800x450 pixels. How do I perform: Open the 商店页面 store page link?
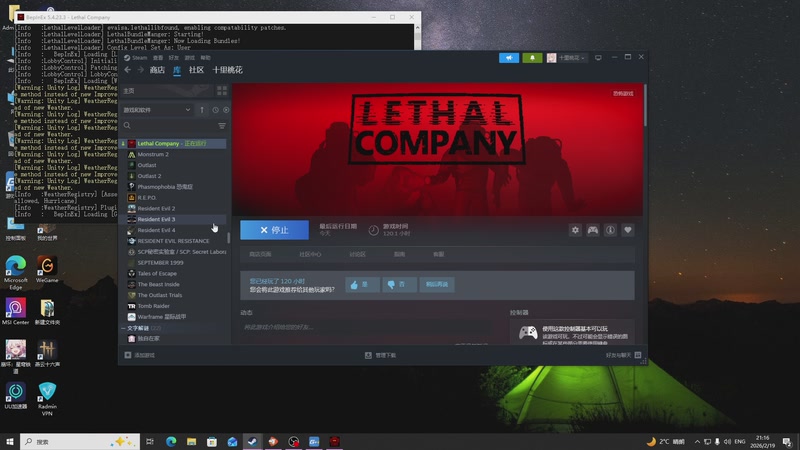click(x=260, y=254)
